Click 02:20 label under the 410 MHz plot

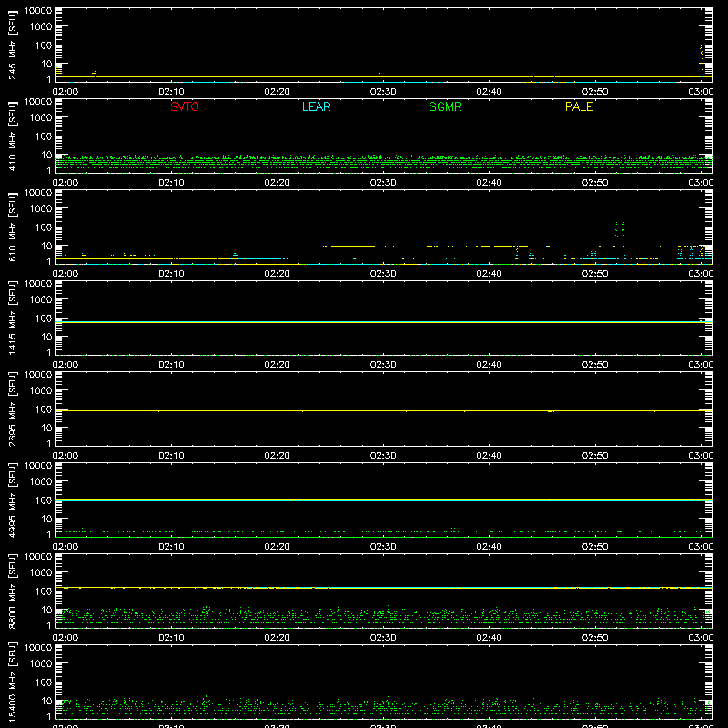tap(278, 183)
